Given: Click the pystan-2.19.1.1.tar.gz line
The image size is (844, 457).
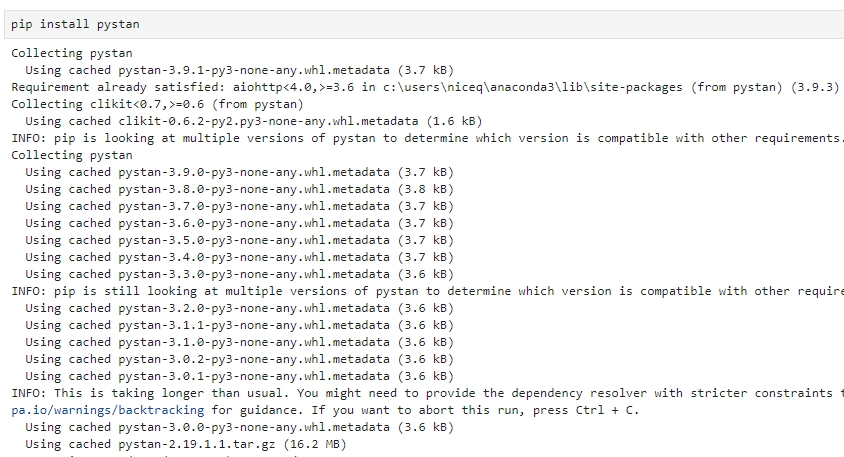Looking at the screenshot, I should click(x=186, y=444).
